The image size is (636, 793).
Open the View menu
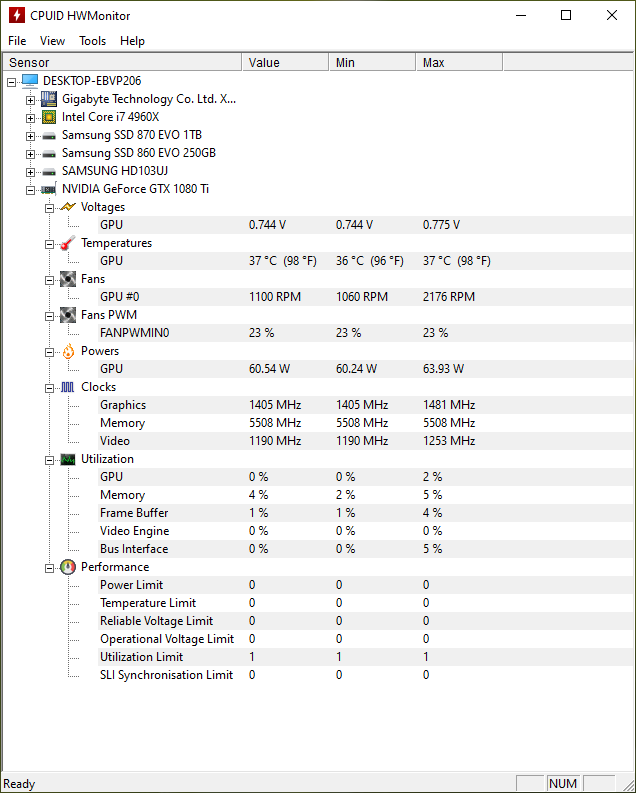53,41
